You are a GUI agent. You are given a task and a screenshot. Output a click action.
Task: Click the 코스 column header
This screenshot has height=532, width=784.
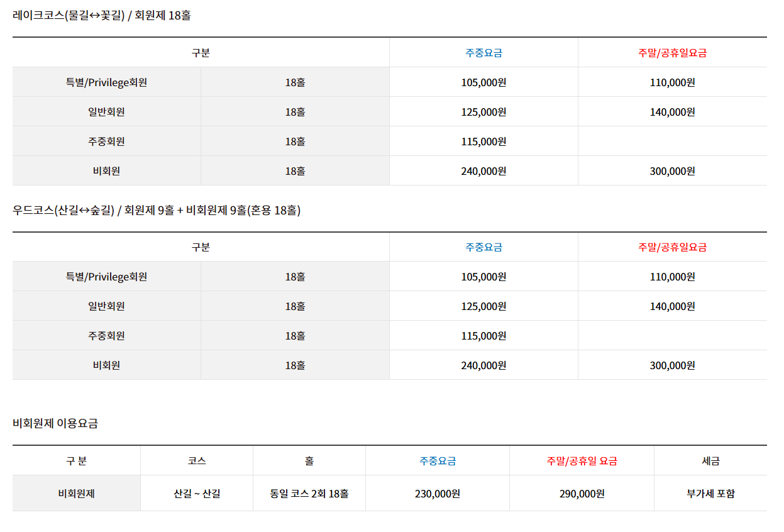coord(197,461)
